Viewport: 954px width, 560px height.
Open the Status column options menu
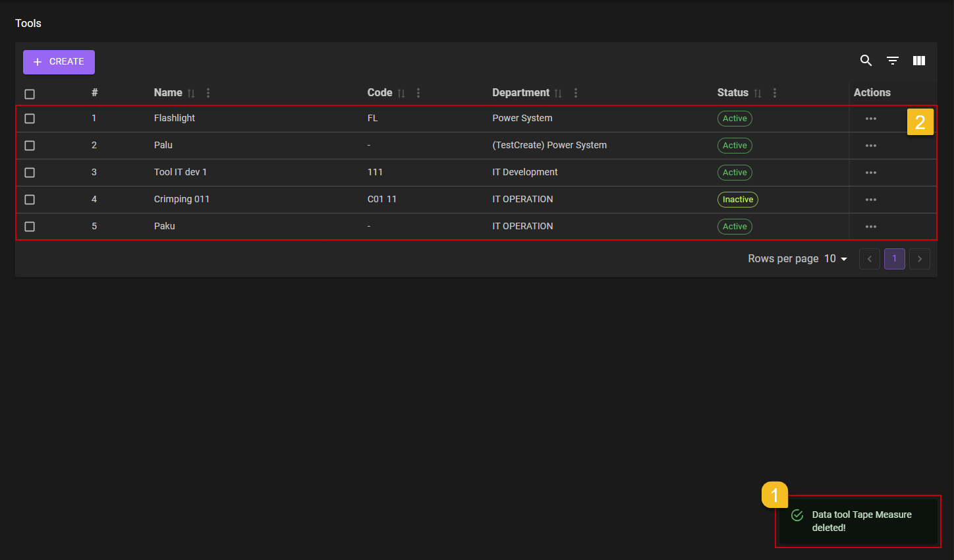[x=774, y=93]
